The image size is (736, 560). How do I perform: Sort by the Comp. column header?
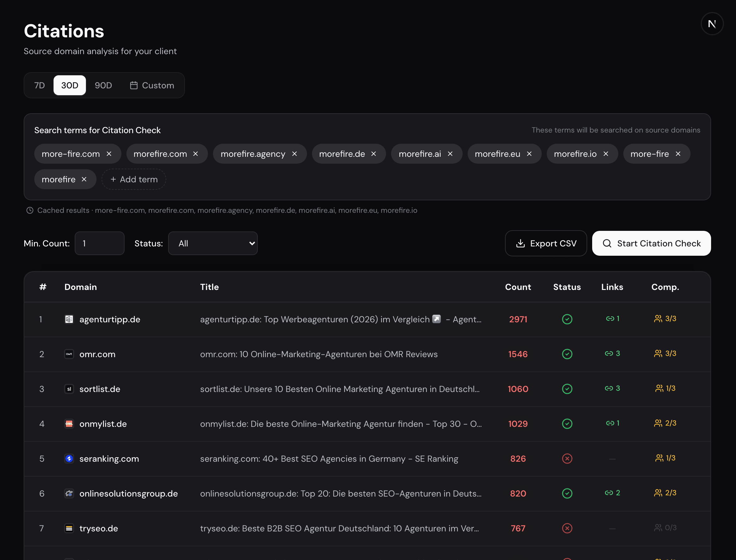point(665,287)
